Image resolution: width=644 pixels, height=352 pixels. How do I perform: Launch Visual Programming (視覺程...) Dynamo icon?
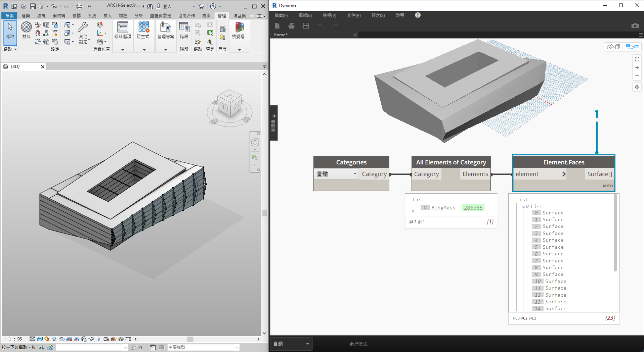pos(240,30)
